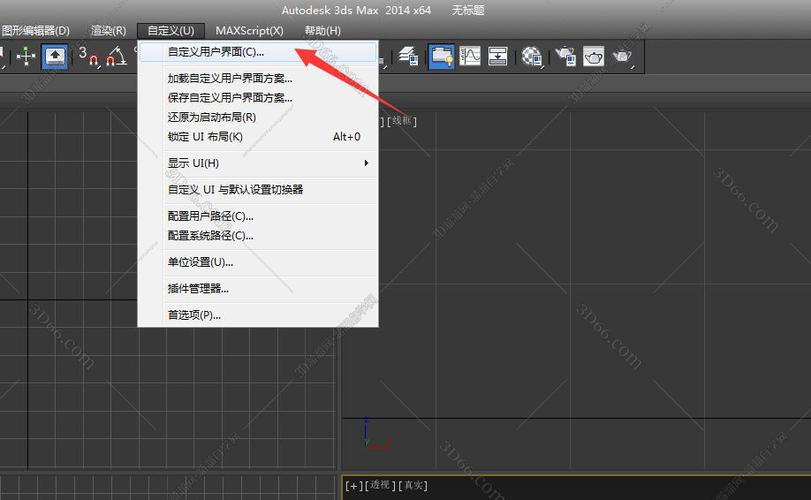This screenshot has width=811, height=500.
Task: Click the [透视] viewport view label
Action: tap(380, 486)
